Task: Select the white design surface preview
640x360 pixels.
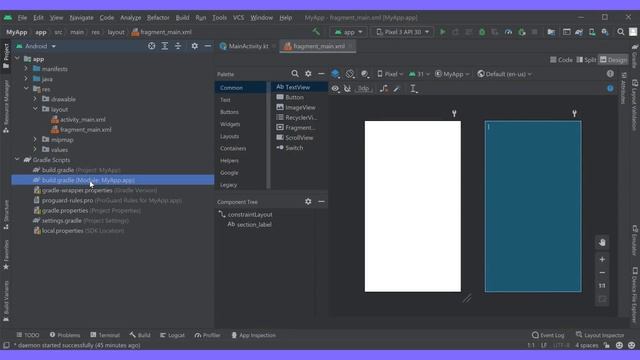Action: tap(413, 207)
